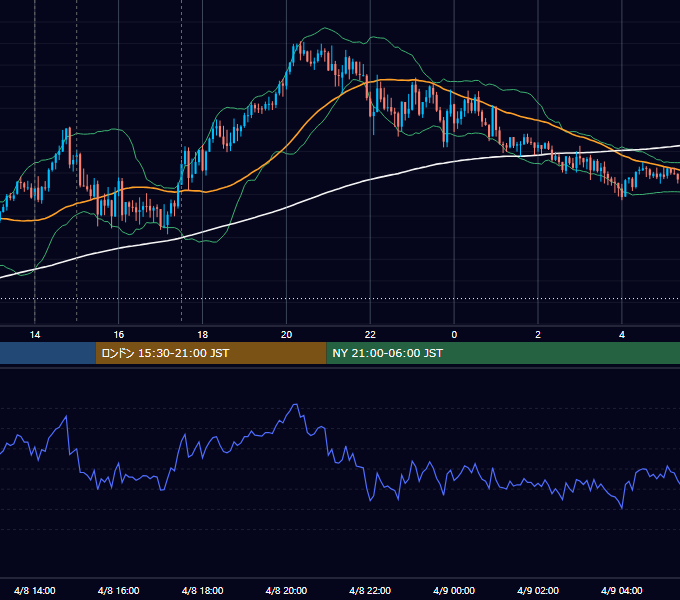Click the blue session bar before London
This screenshot has width=680, height=600.
point(48,353)
